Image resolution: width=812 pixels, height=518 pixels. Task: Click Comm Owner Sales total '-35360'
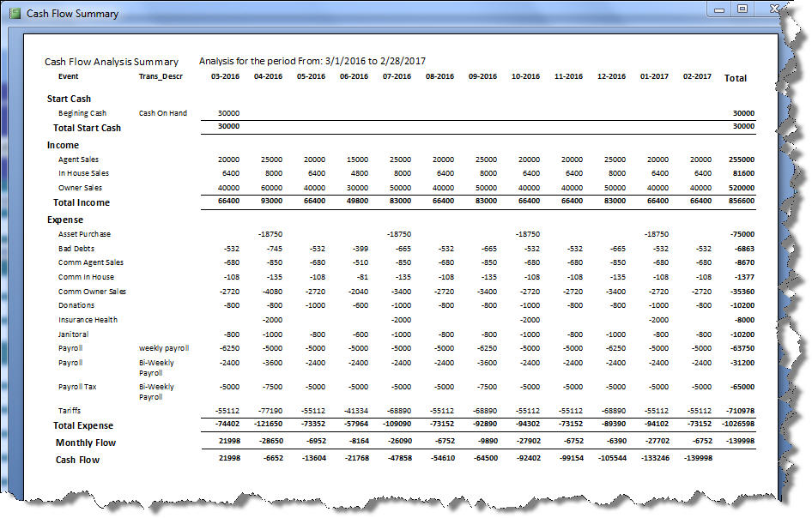pos(742,292)
